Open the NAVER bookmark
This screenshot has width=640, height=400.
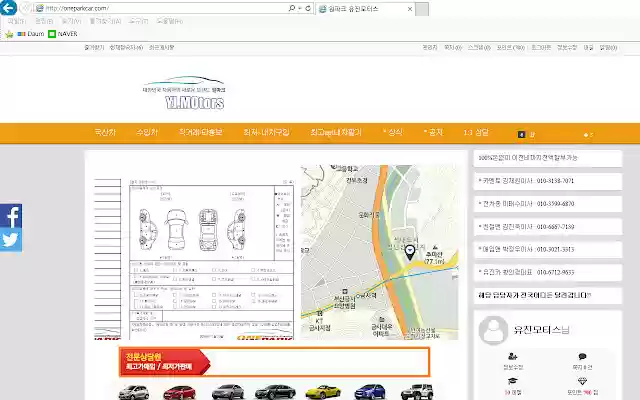pyautogui.click(x=63, y=34)
